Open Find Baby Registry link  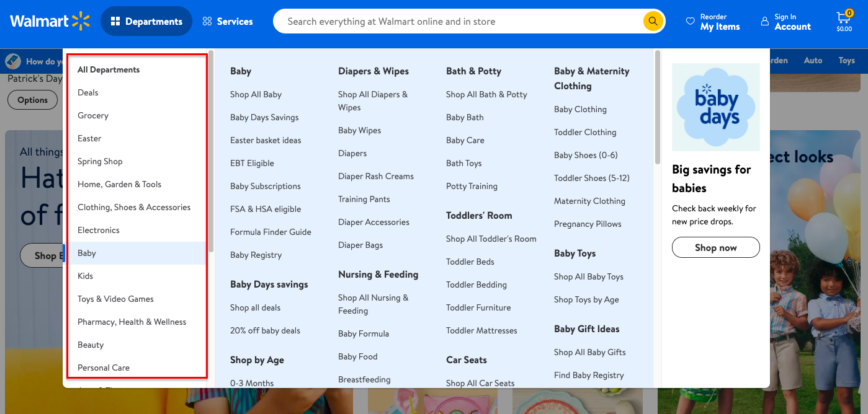(589, 375)
